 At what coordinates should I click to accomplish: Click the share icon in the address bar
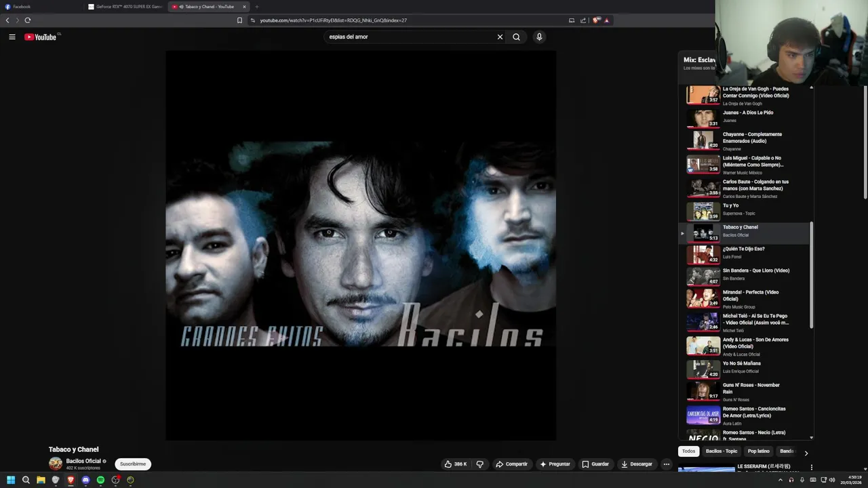(583, 20)
